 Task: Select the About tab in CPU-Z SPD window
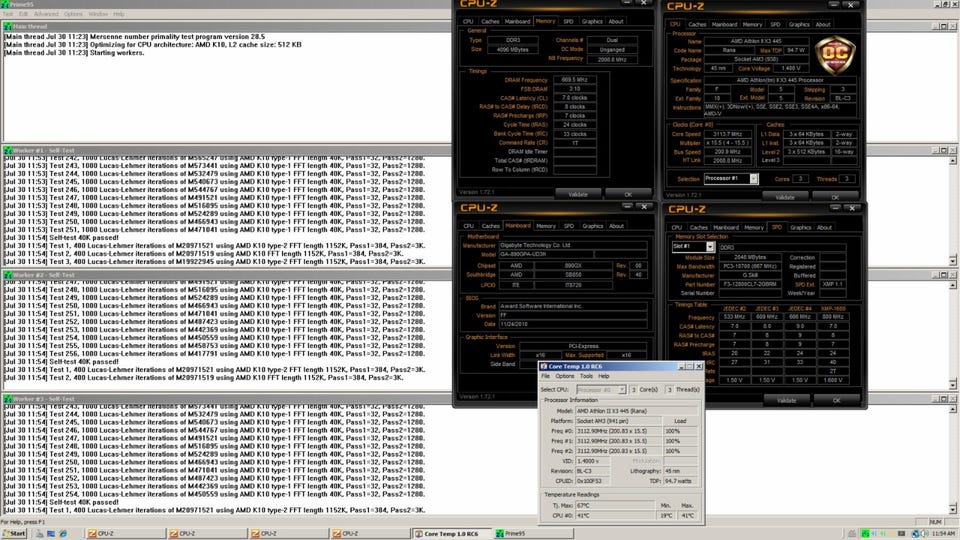tap(825, 227)
